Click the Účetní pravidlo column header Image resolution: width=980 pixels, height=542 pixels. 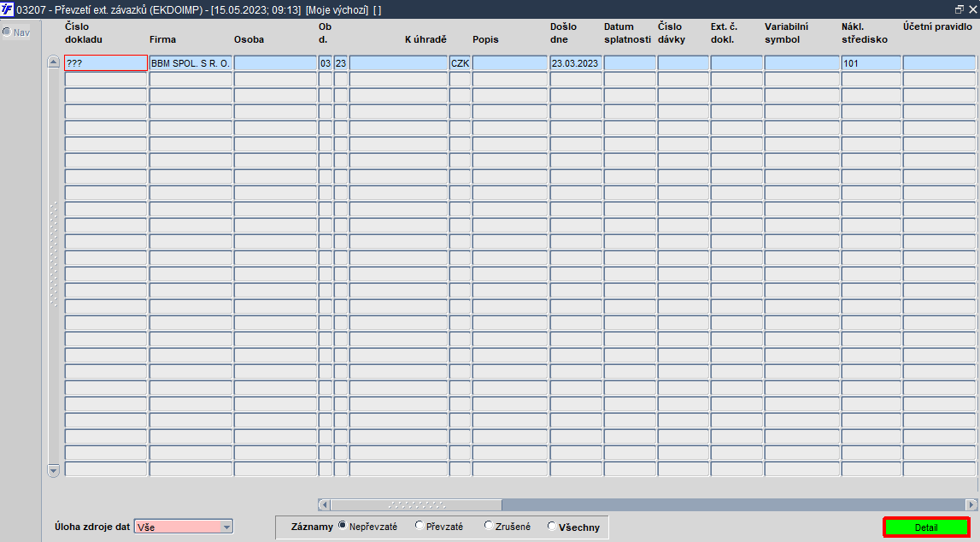pyautogui.click(x=937, y=27)
